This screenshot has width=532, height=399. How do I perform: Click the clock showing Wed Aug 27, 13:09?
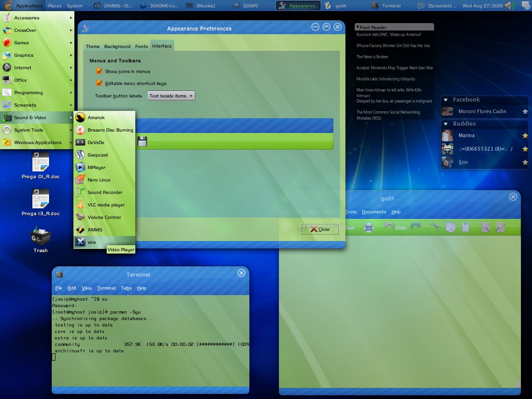(x=483, y=6)
